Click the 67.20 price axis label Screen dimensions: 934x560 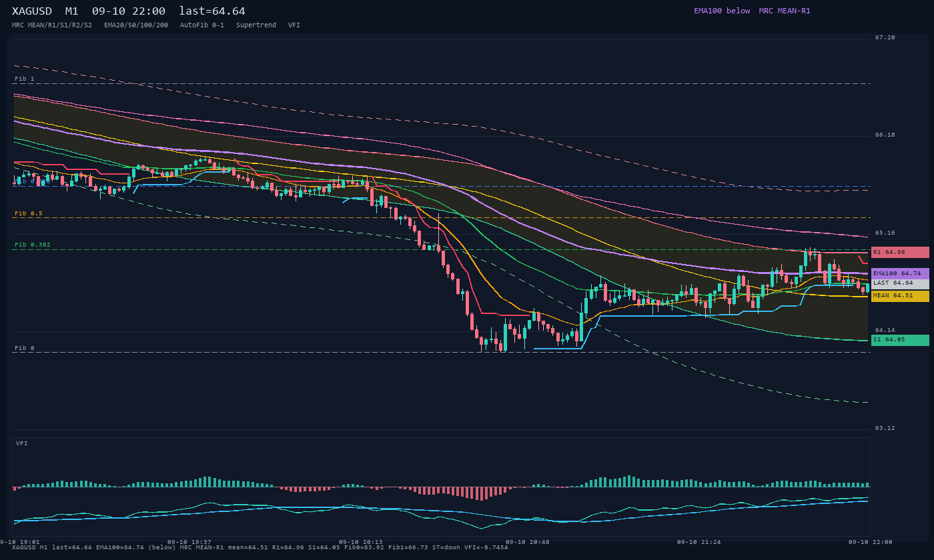885,37
